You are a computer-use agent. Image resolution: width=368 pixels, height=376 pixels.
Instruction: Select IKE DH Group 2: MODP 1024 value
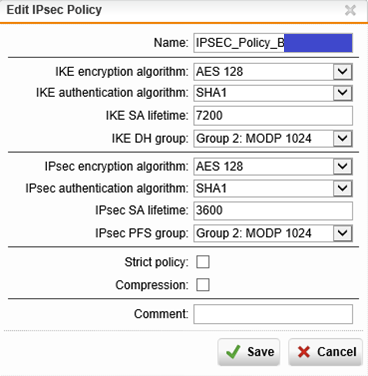coord(253,138)
